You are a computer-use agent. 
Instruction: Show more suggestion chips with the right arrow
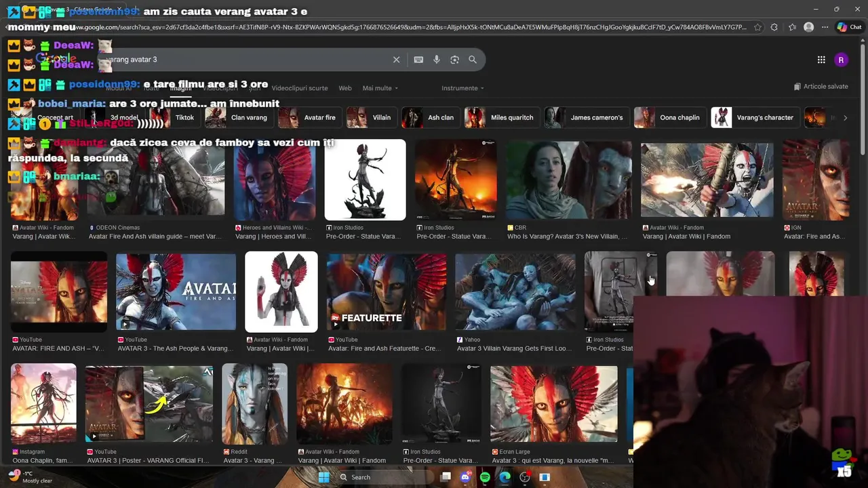tap(845, 117)
